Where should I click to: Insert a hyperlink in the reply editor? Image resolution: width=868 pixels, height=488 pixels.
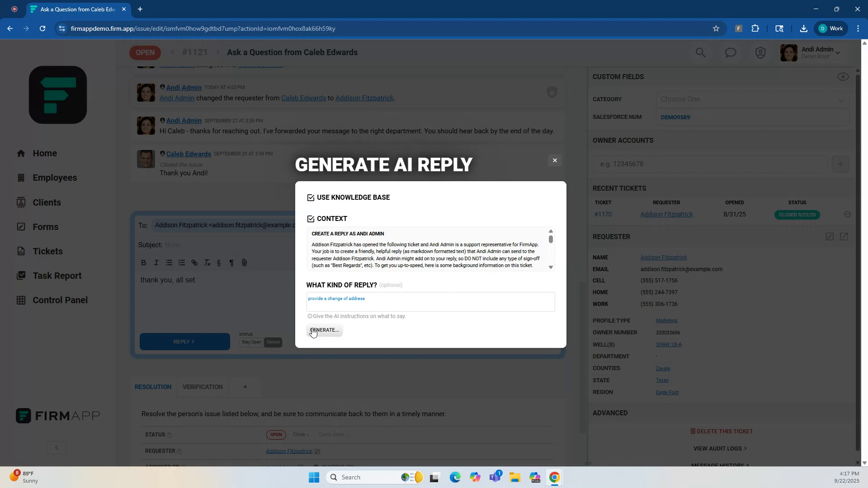pyautogui.click(x=194, y=263)
